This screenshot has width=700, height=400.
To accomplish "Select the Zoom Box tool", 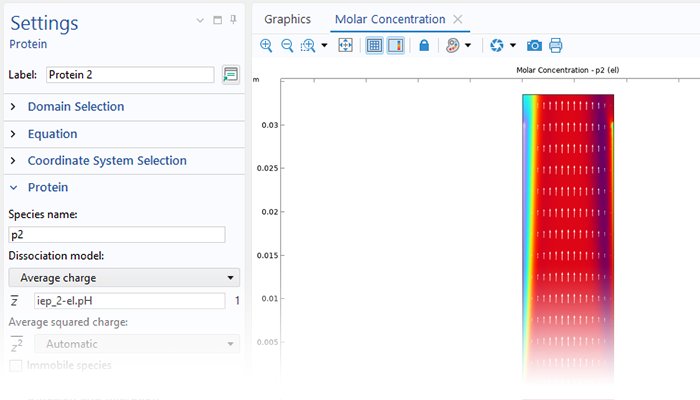I will pyautogui.click(x=308, y=45).
